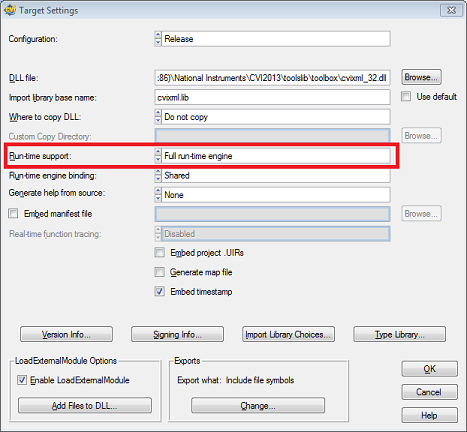Toggle the Use default checkbox

click(406, 97)
